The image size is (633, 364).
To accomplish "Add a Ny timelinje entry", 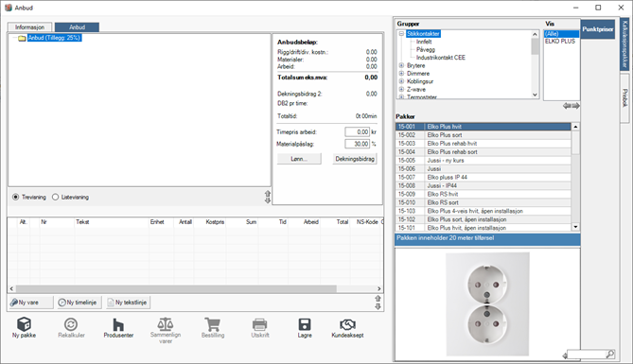I will 79,303.
